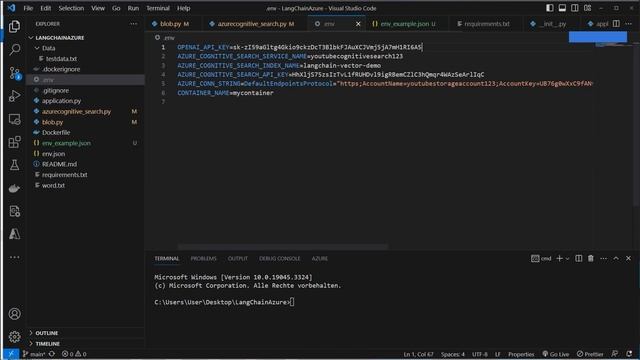Show additional views ellipsis in activity bar
The height and width of the screenshot is (360, 640).
(14, 257)
